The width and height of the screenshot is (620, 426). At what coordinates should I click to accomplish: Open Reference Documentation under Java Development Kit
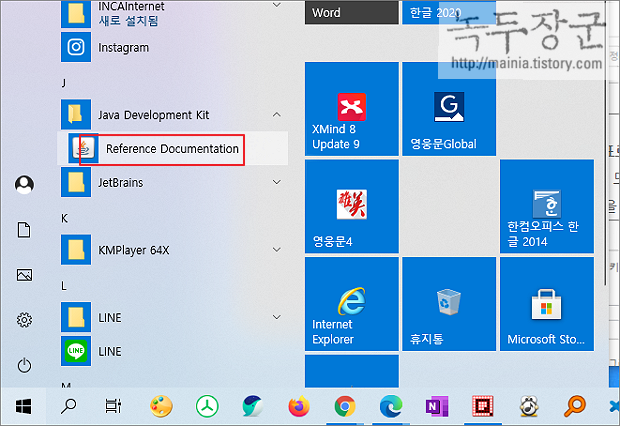(172, 149)
